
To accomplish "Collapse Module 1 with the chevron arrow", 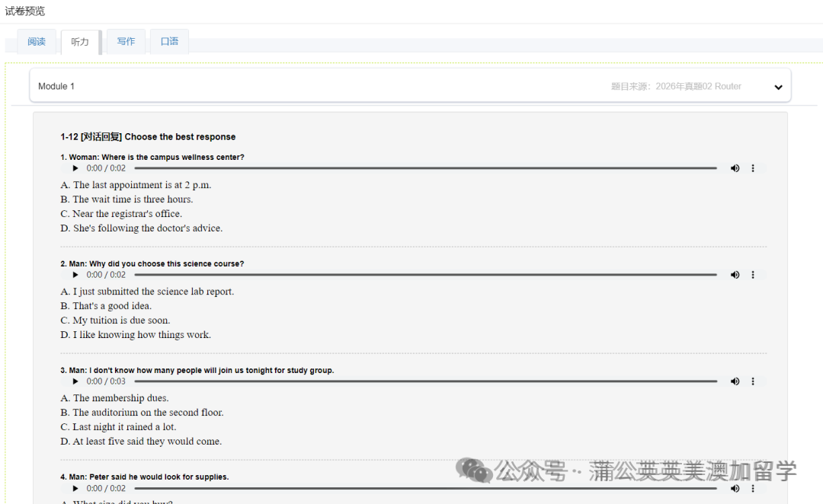I will coord(778,87).
